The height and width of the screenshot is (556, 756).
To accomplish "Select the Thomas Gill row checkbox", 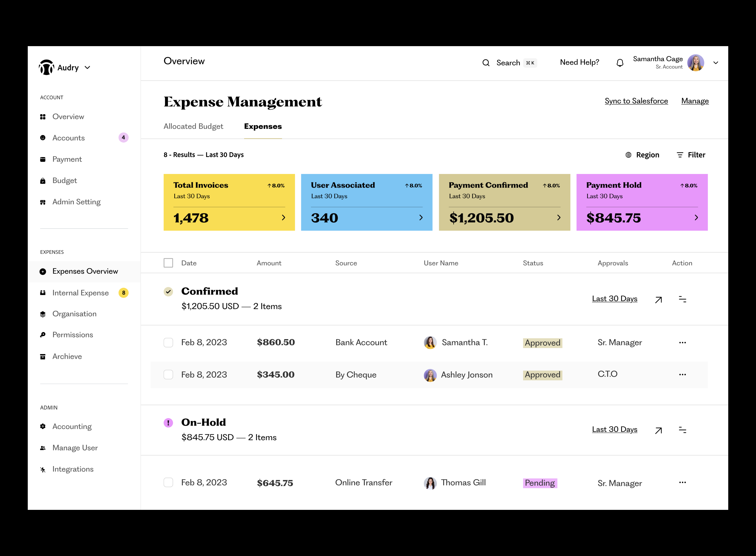I will point(168,483).
